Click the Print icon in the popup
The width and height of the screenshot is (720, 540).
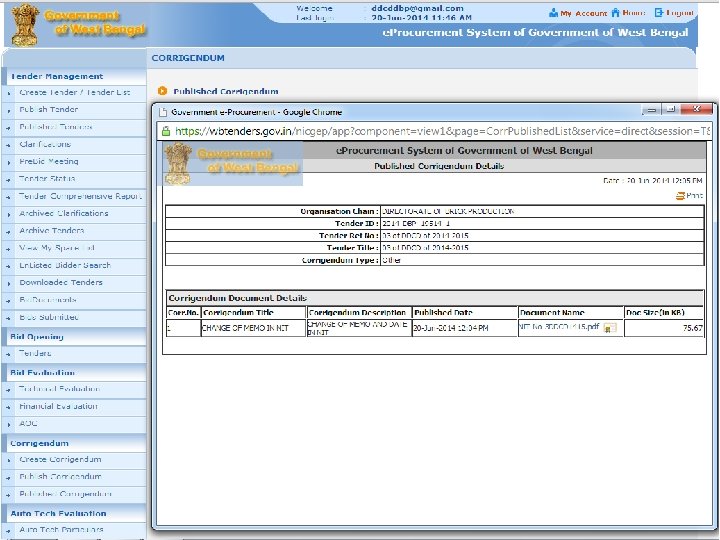[x=681, y=196]
